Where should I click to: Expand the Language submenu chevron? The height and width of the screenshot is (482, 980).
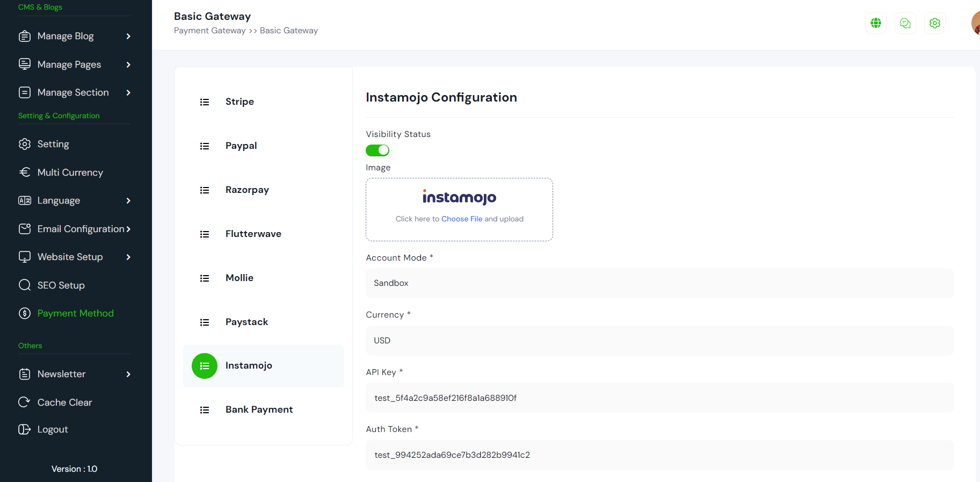click(128, 200)
